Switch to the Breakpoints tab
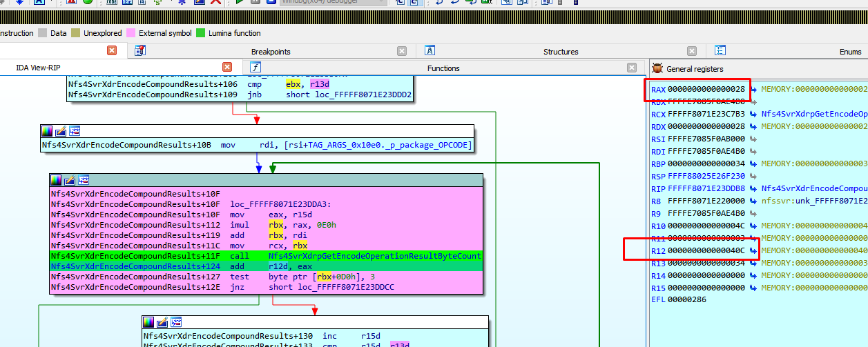The width and height of the screenshot is (868, 347). [x=271, y=52]
